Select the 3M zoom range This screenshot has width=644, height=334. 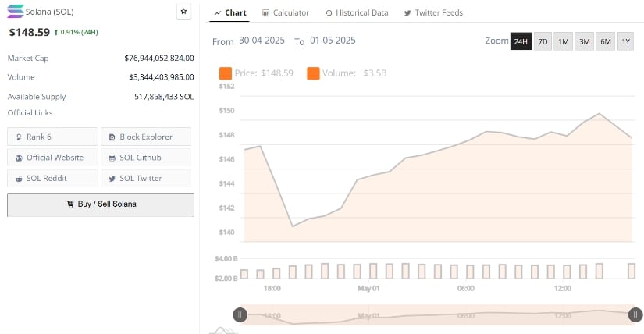(x=584, y=41)
